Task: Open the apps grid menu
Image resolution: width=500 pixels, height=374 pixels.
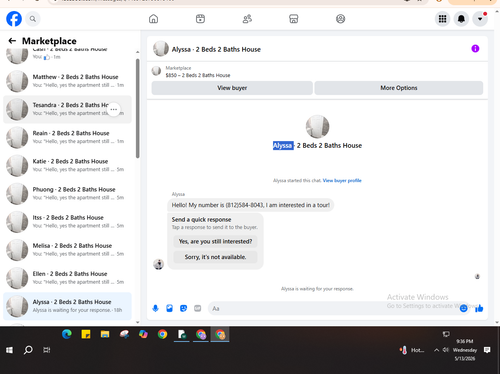Action: click(x=442, y=19)
